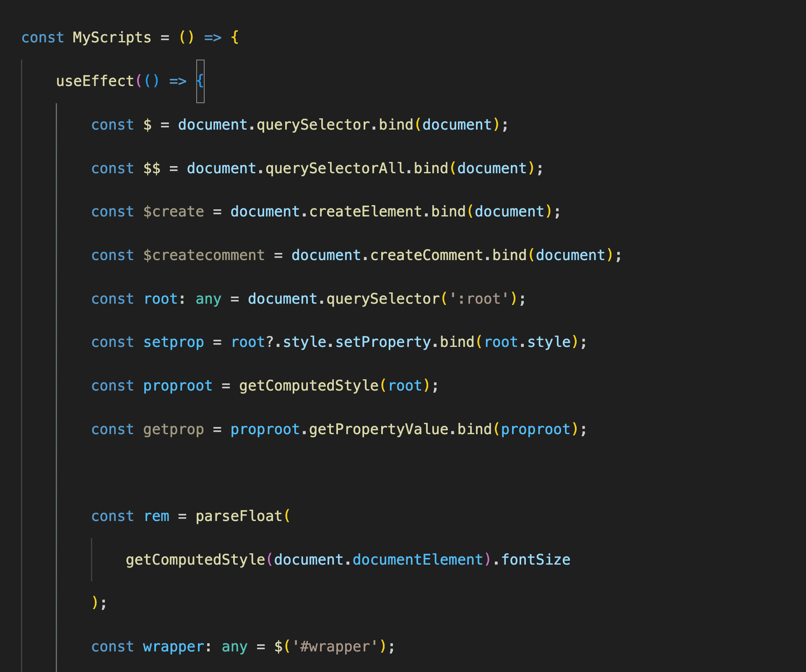Click the '#wrapper' string literal
806x672 pixels.
pos(335,646)
